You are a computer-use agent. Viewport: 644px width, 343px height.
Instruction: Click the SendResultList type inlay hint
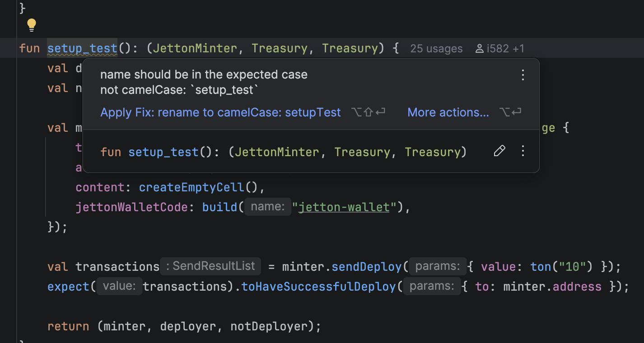click(211, 266)
